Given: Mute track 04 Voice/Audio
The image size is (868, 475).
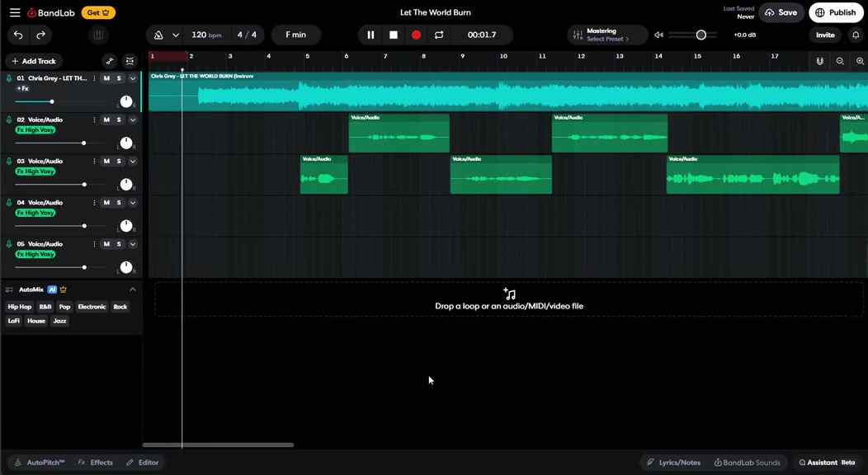Looking at the screenshot, I should (x=106, y=202).
